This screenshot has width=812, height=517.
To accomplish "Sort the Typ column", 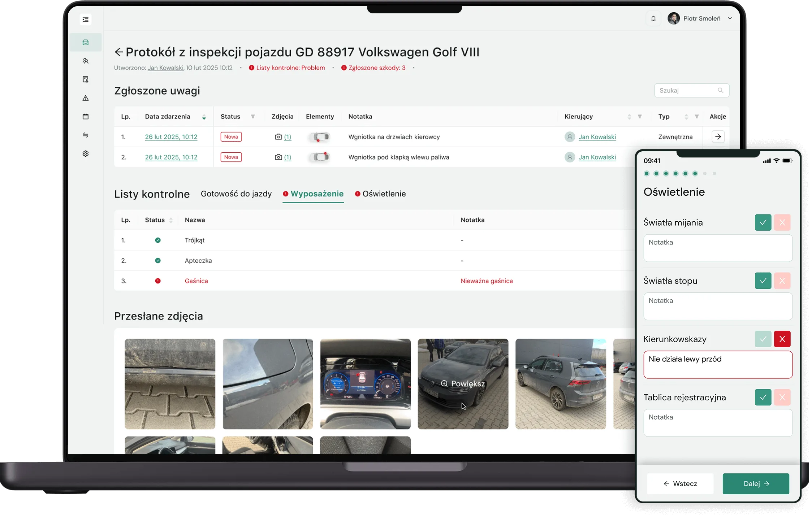I will 686,117.
